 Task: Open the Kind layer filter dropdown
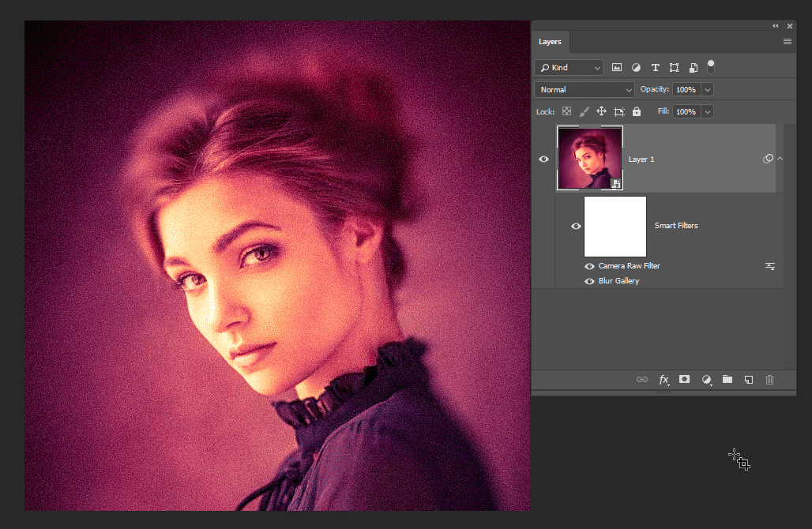(x=568, y=67)
